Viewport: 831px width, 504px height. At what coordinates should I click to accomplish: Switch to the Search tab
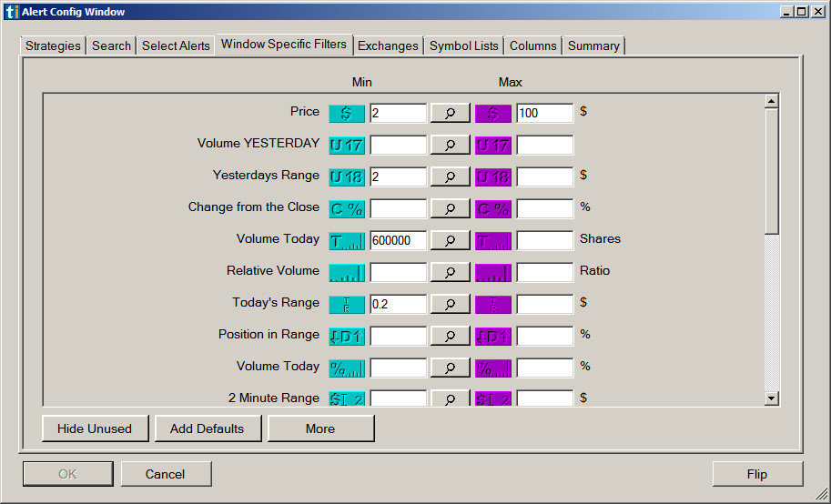111,45
